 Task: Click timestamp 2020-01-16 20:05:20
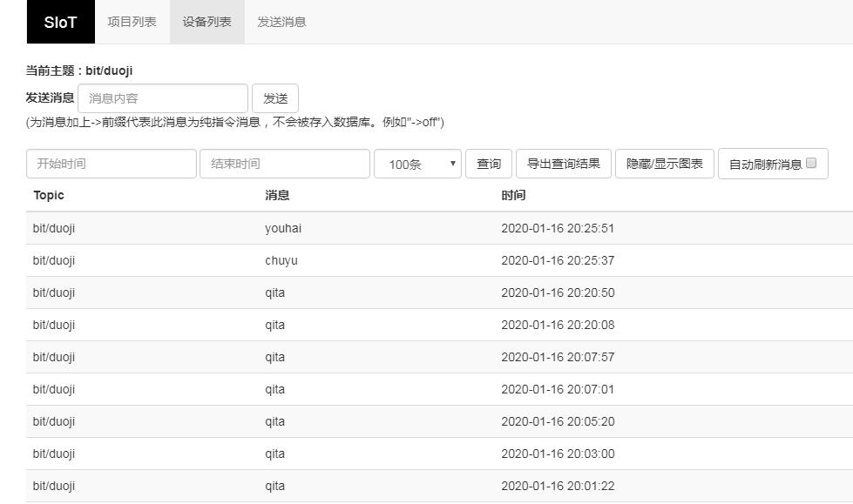pos(558,421)
